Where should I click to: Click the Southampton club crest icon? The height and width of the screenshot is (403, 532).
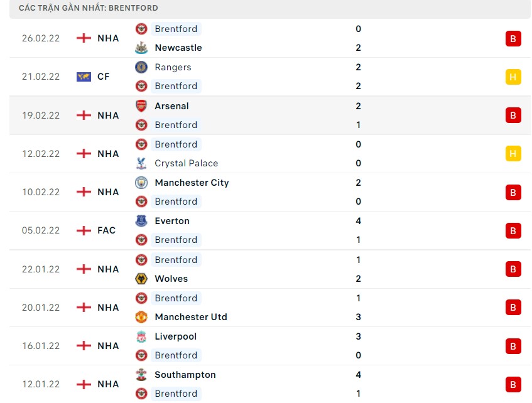141,375
